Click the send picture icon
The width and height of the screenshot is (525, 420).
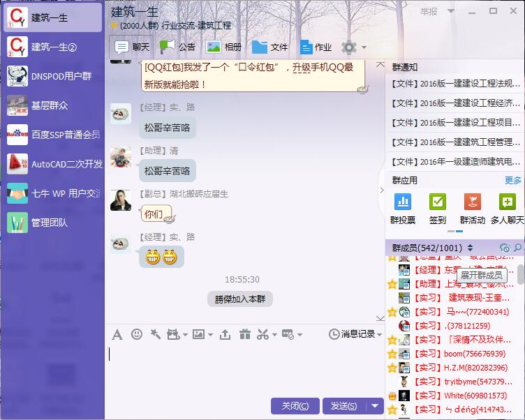pyautogui.click(x=198, y=334)
